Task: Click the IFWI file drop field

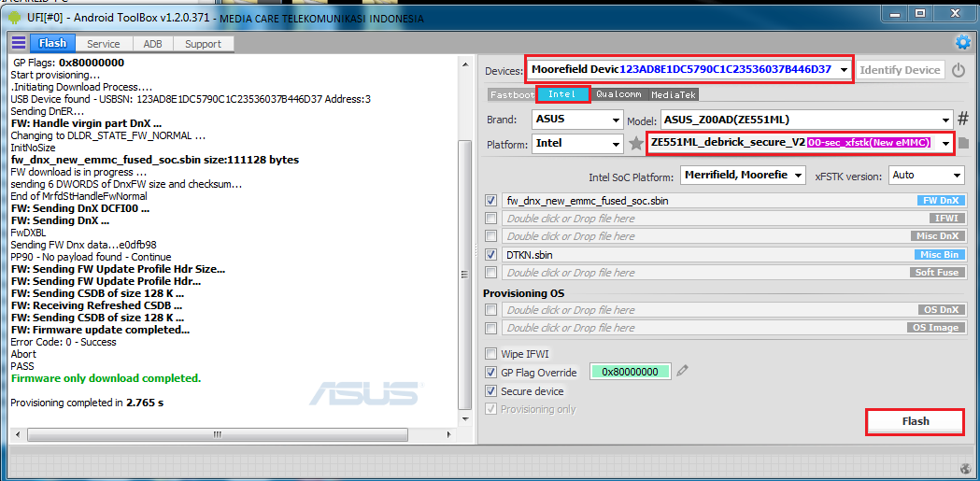Action: coord(733,219)
